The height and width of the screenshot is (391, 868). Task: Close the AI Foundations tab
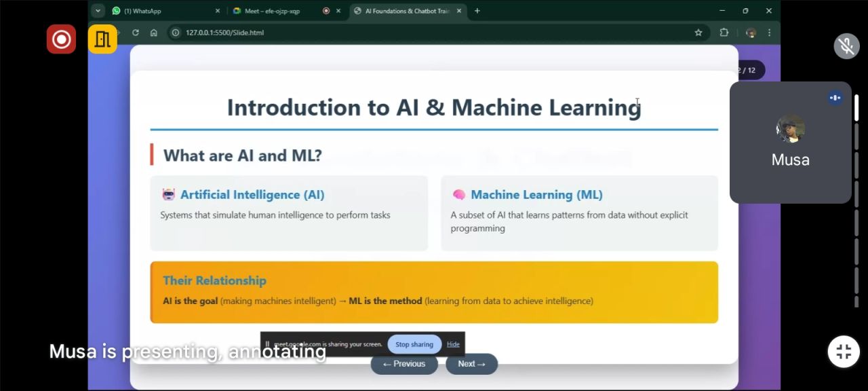(x=459, y=11)
